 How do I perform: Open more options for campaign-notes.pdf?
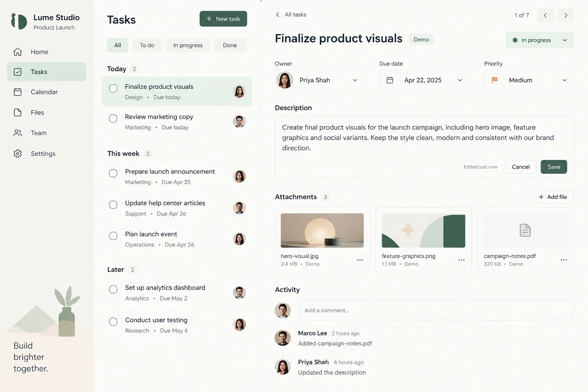[x=563, y=260]
